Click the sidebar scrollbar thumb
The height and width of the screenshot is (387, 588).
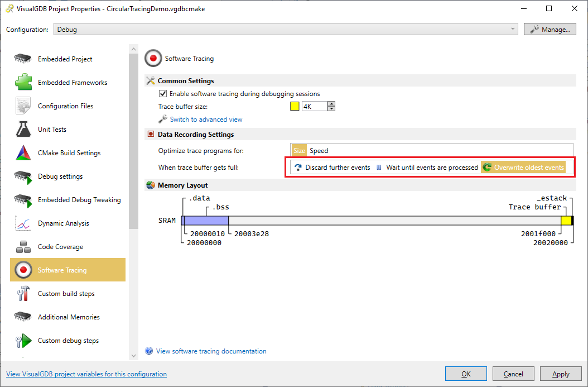point(133,141)
